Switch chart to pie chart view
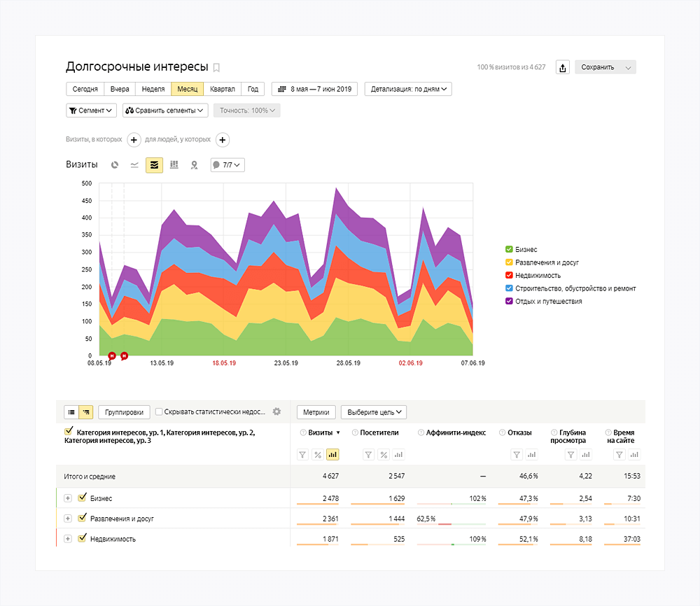 click(115, 165)
